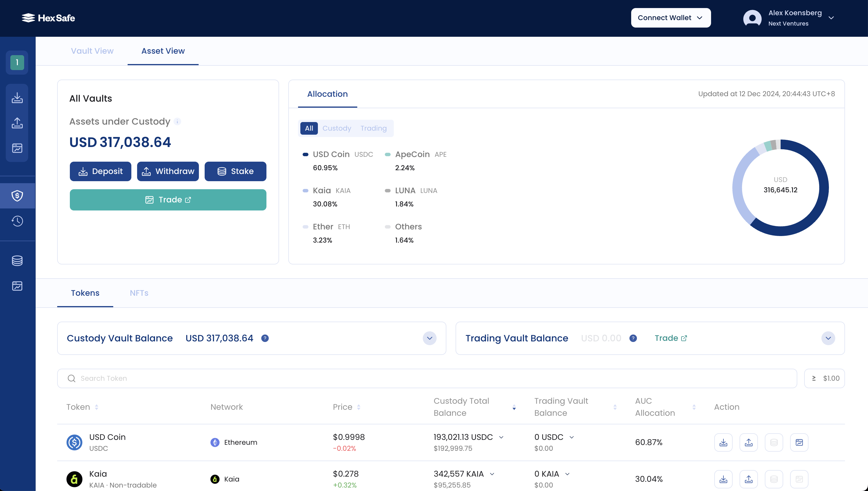
Task: Click the Deposit button
Action: 101,171
